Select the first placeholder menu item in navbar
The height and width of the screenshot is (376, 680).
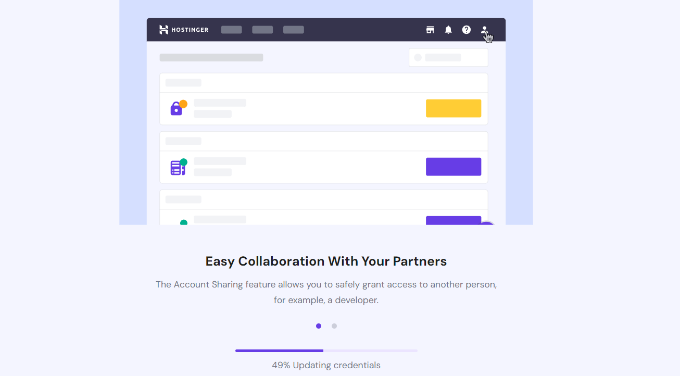coord(231,29)
